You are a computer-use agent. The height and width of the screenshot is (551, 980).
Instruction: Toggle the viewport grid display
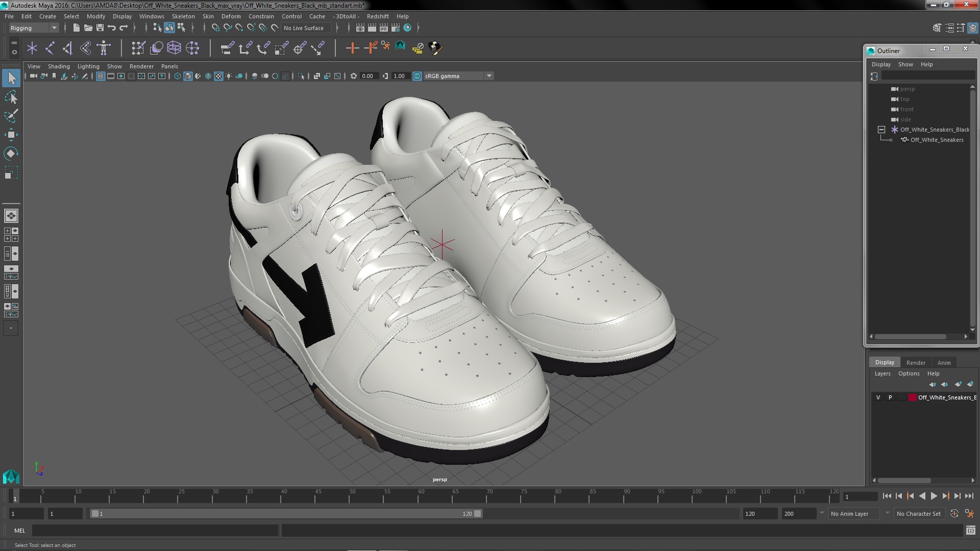coord(101,76)
